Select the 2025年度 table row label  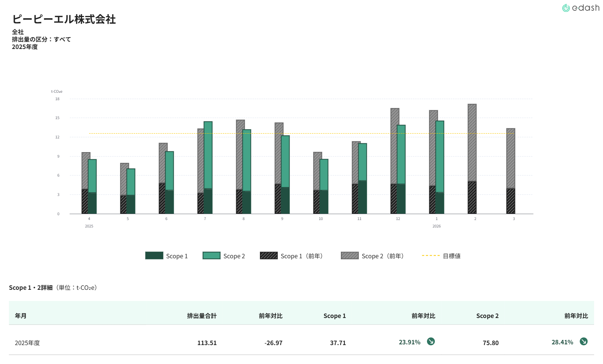27,343
